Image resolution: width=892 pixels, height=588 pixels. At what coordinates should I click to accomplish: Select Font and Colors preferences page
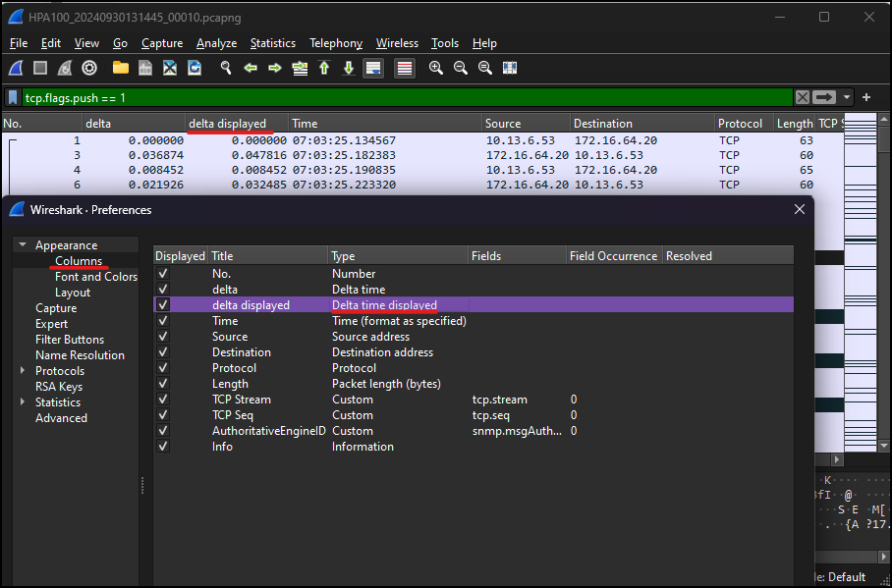[x=96, y=277]
